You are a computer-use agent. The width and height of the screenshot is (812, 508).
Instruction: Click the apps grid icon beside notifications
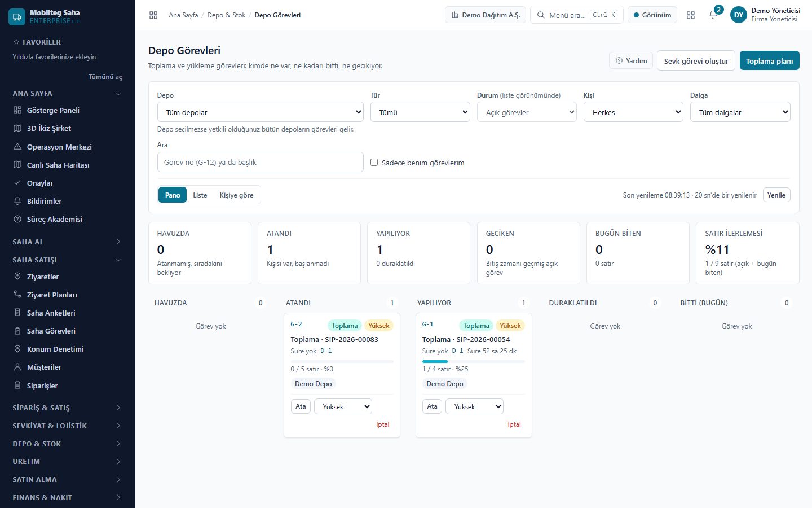pos(691,15)
